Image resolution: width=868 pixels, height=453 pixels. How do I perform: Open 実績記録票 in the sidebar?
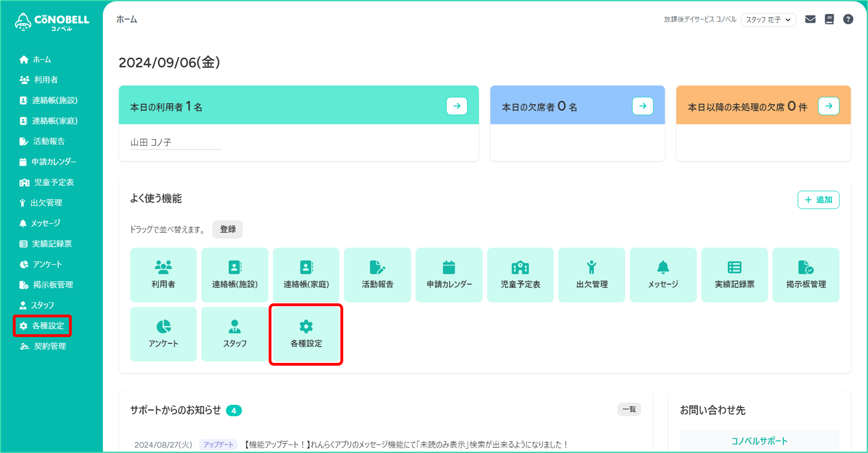[x=46, y=243]
